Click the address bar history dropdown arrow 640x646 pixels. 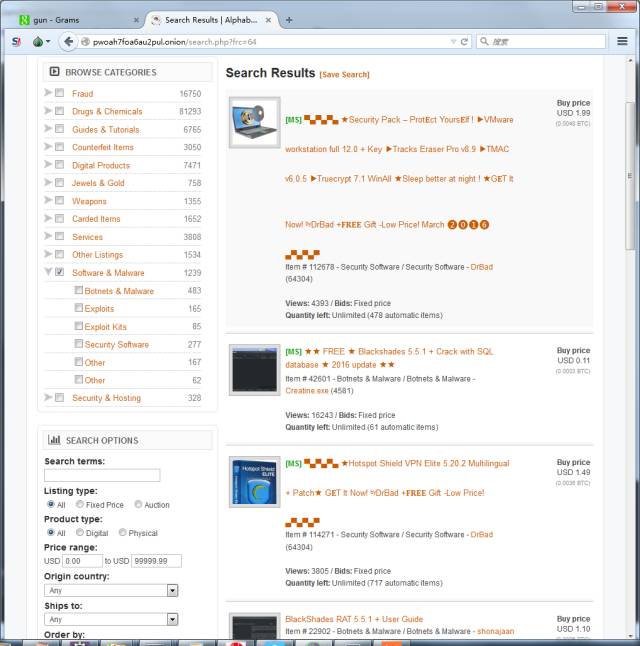[453, 42]
